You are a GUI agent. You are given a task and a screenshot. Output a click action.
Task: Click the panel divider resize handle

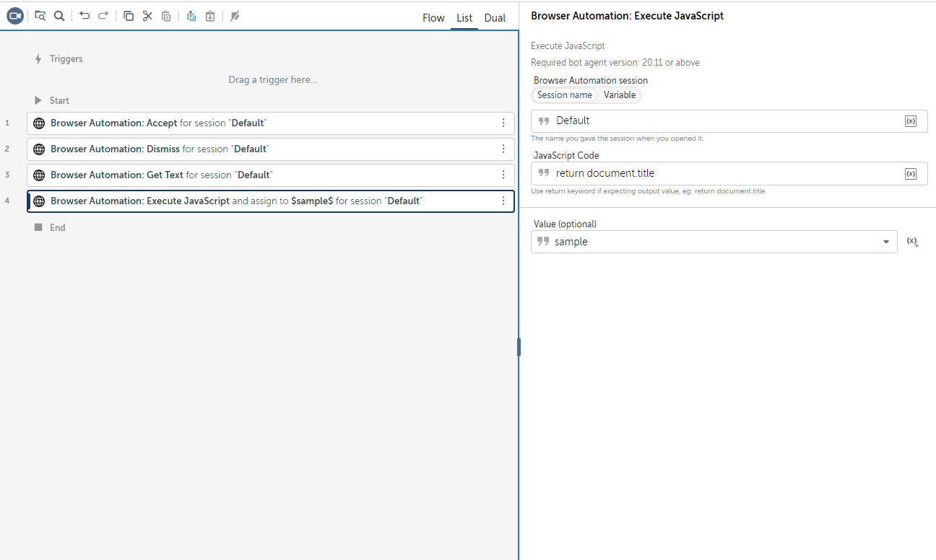click(x=519, y=347)
